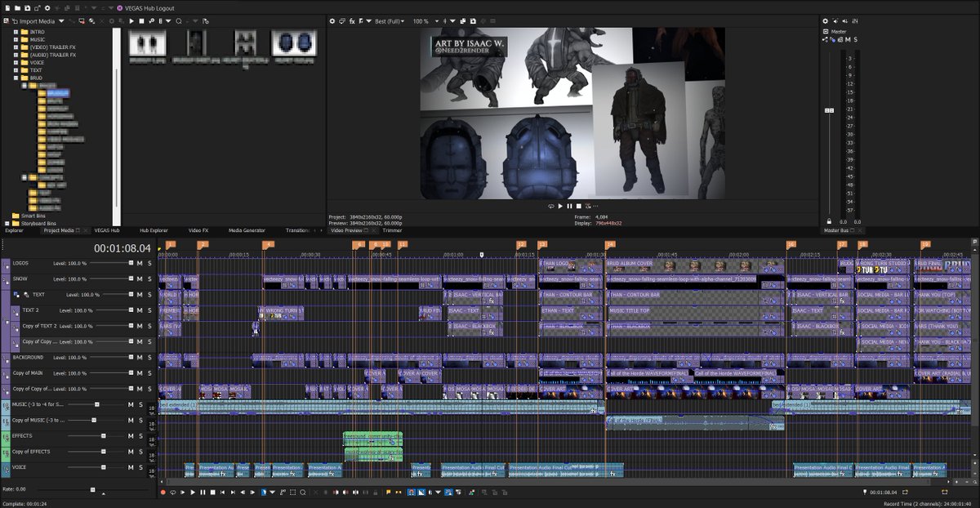Pause the video preview

(x=569, y=206)
